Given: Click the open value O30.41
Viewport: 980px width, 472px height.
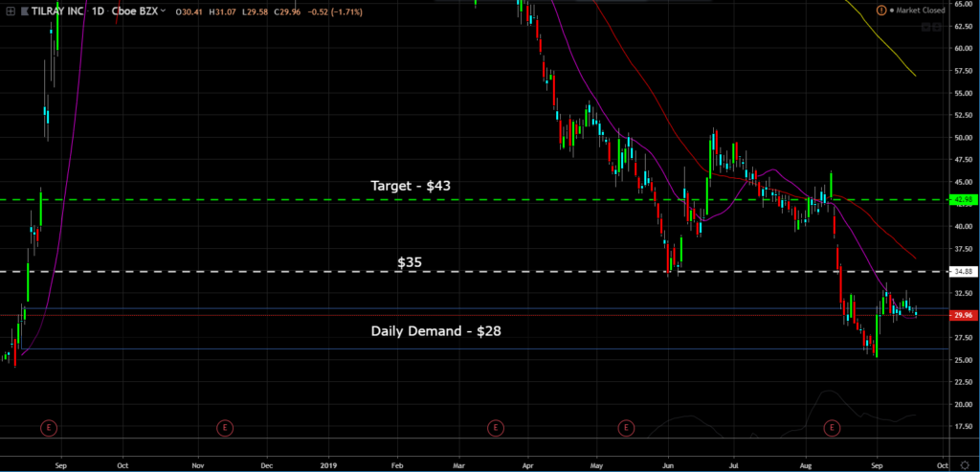Looking at the screenshot, I should coord(189,11).
